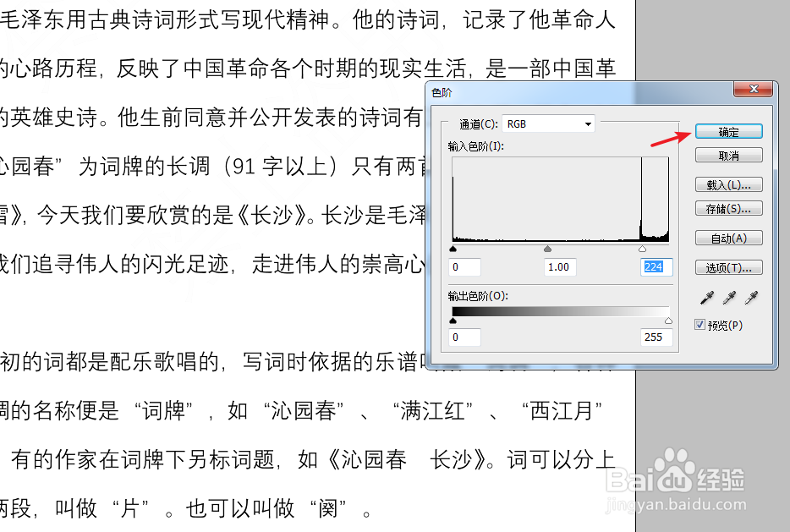The image size is (790, 532).
Task: Click the gamma field showing 1.00
Action: [x=560, y=266]
